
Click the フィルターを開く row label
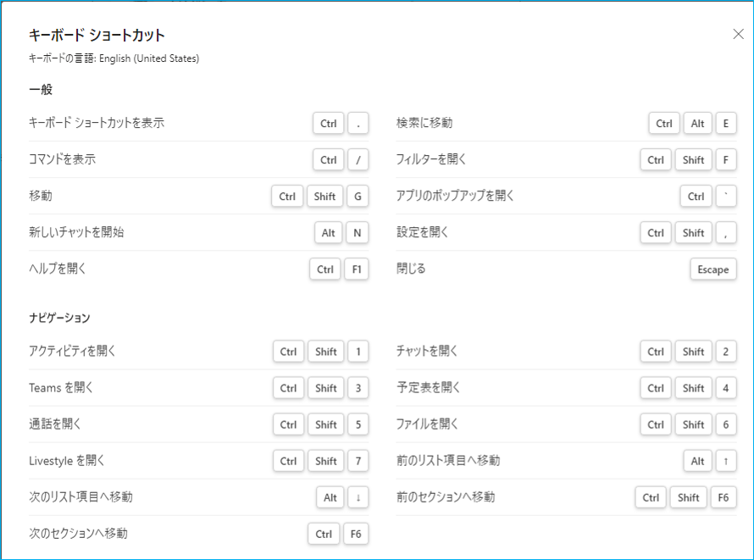click(x=431, y=159)
